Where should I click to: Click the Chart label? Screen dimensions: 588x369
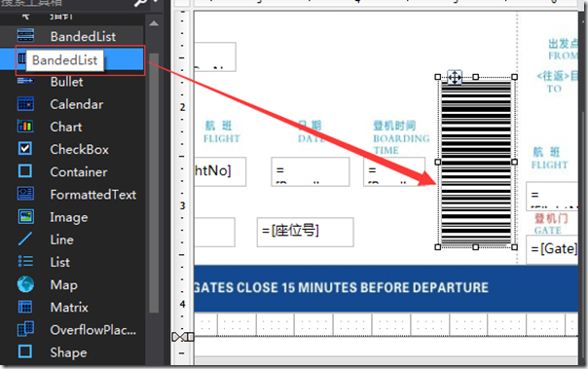66,127
